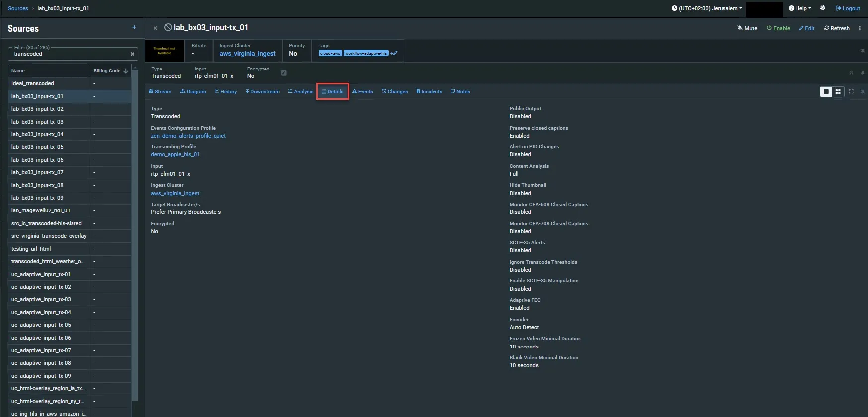Click the edit icon next to Encrypted
868x417 pixels.
pyautogui.click(x=284, y=73)
